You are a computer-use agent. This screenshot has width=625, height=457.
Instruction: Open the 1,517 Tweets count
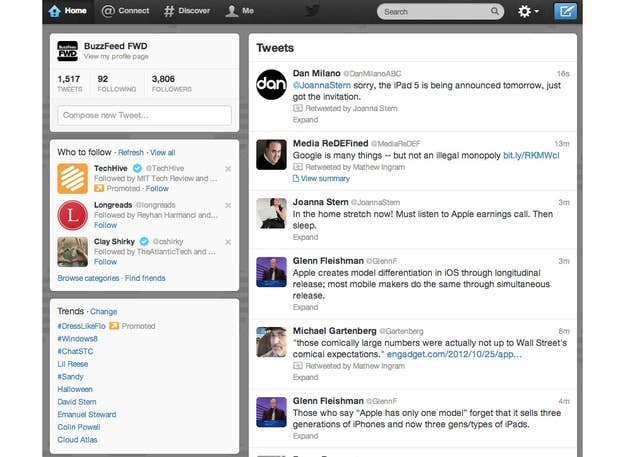click(70, 83)
